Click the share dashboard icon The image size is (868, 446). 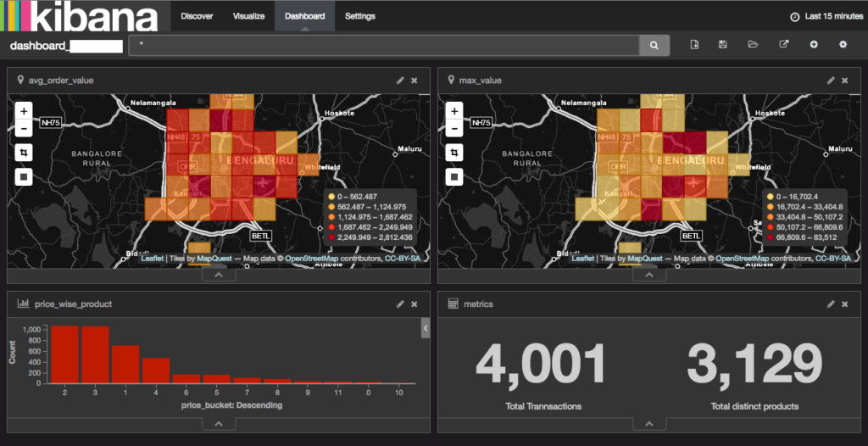(784, 44)
